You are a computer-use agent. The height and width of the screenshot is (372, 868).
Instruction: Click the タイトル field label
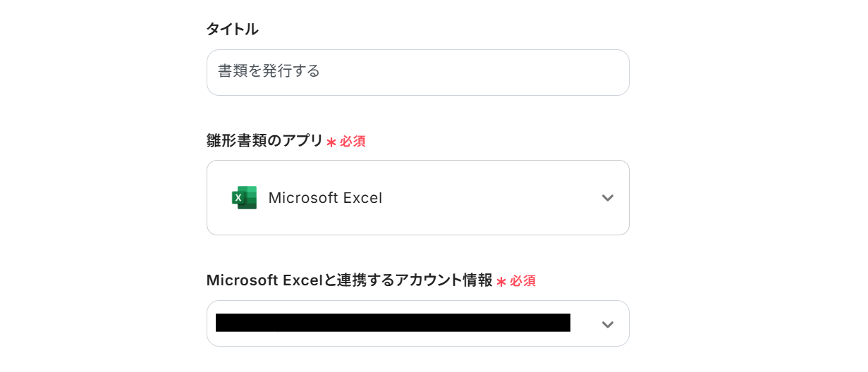(x=232, y=30)
